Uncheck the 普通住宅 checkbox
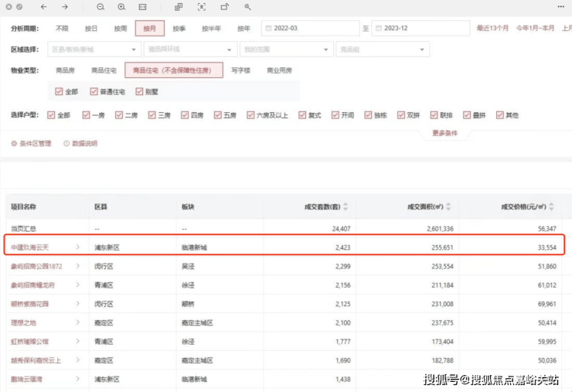572x392 pixels. click(94, 92)
